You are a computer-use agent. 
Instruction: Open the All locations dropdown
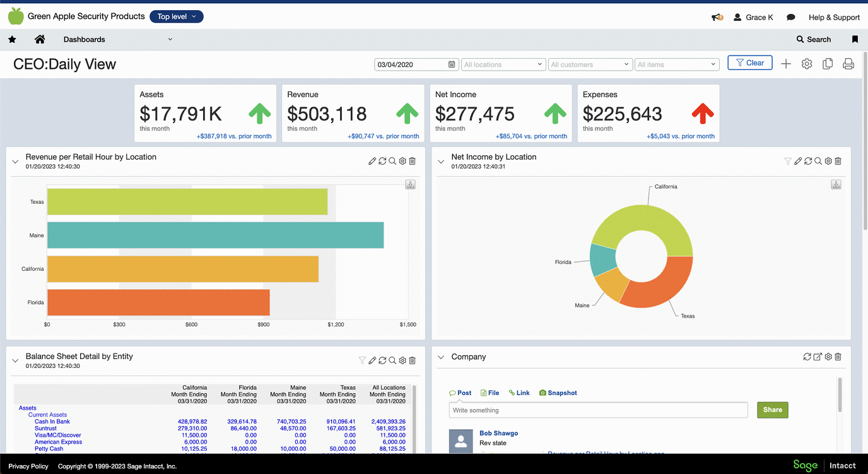point(503,64)
